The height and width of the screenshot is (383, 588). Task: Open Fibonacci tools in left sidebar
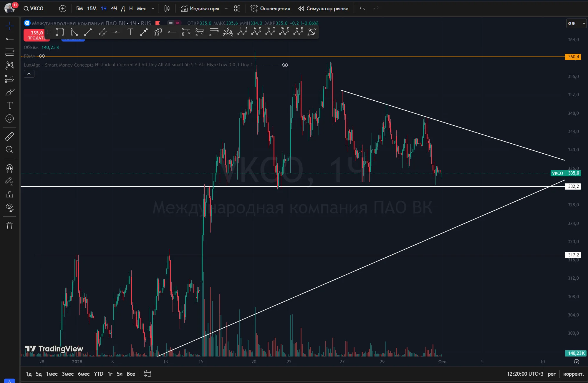(10, 52)
